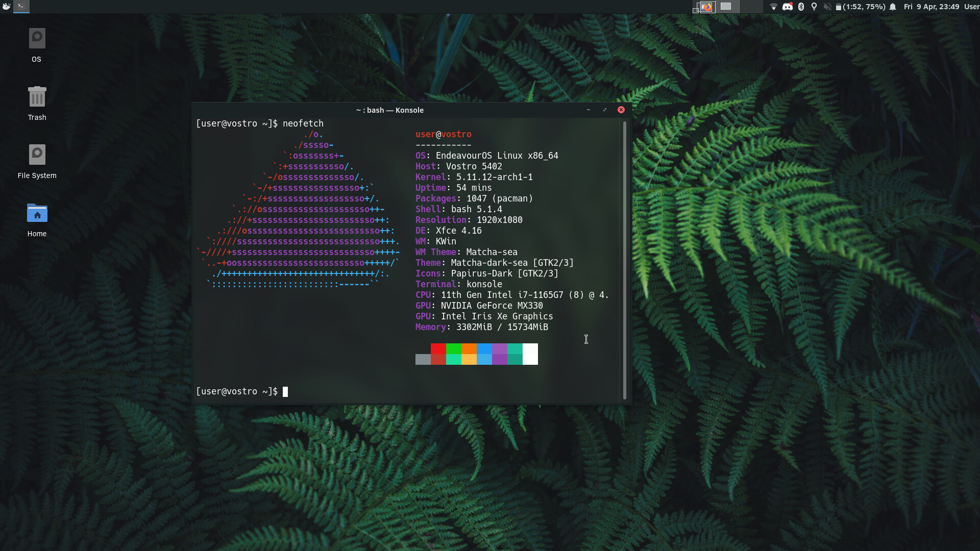
Task: Select the Konsole terminal taskbar button
Action: pyautogui.click(x=21, y=7)
